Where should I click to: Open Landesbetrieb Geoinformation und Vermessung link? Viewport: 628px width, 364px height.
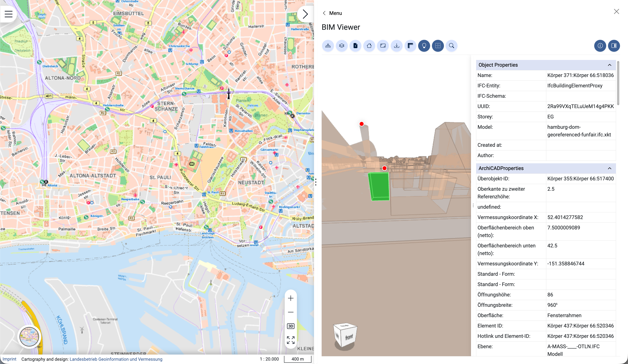(116, 359)
